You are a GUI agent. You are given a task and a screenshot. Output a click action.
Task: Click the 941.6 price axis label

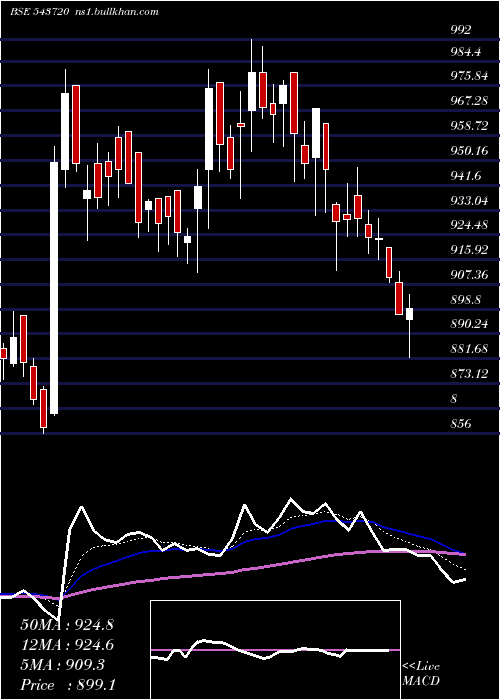[x=466, y=176]
